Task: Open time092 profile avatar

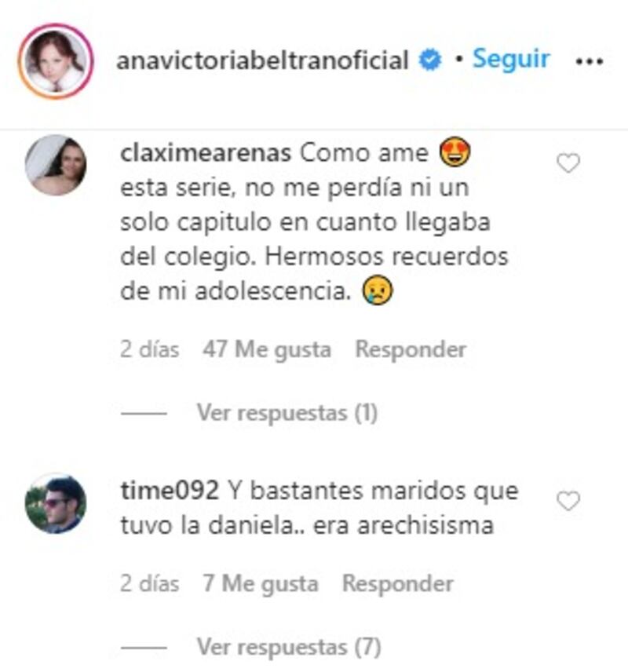Action: [56, 503]
